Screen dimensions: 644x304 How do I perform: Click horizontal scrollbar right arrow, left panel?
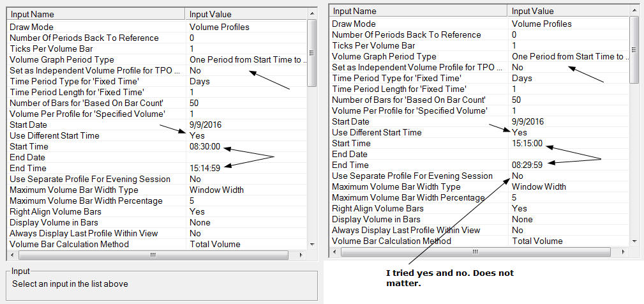point(302,255)
